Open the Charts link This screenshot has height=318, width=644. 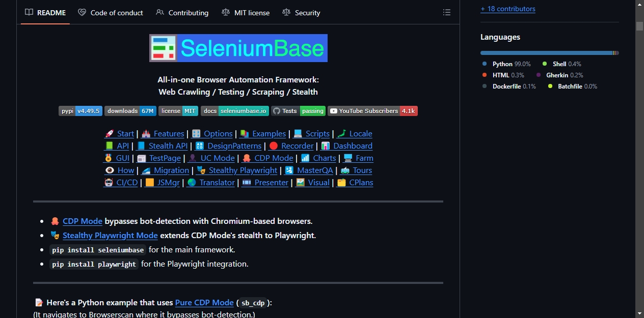(x=318, y=158)
